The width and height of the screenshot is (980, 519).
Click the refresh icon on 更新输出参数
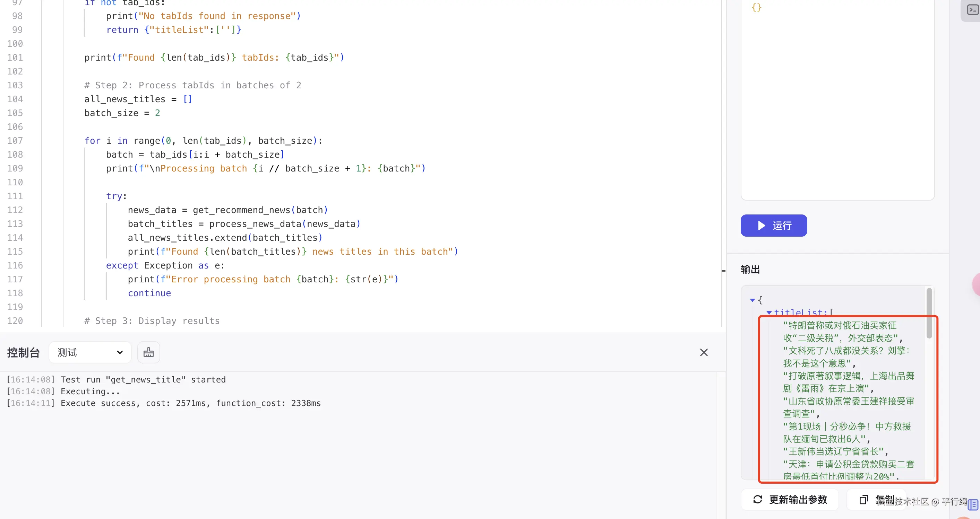757,499
